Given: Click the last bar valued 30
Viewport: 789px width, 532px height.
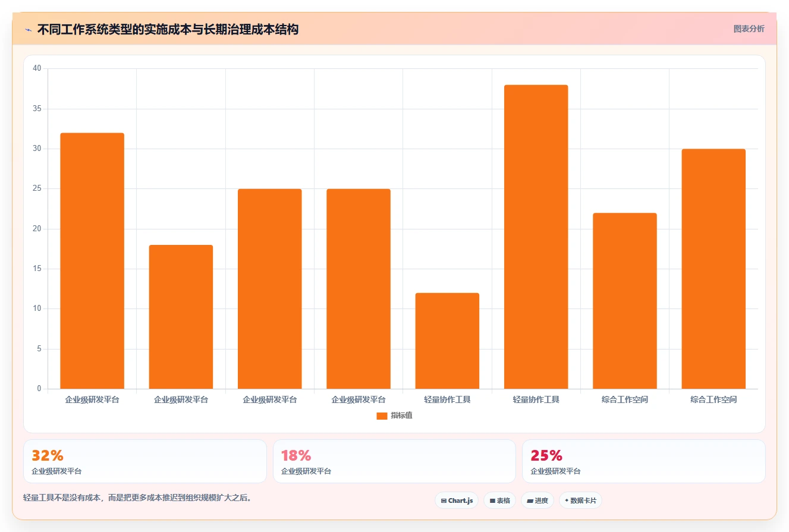Looking at the screenshot, I should point(713,269).
